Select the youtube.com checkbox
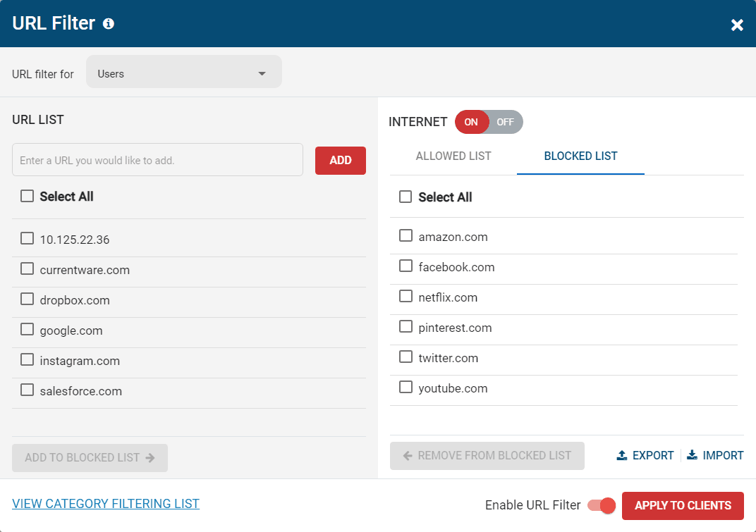Screen dimensions: 756x532 click(406, 388)
